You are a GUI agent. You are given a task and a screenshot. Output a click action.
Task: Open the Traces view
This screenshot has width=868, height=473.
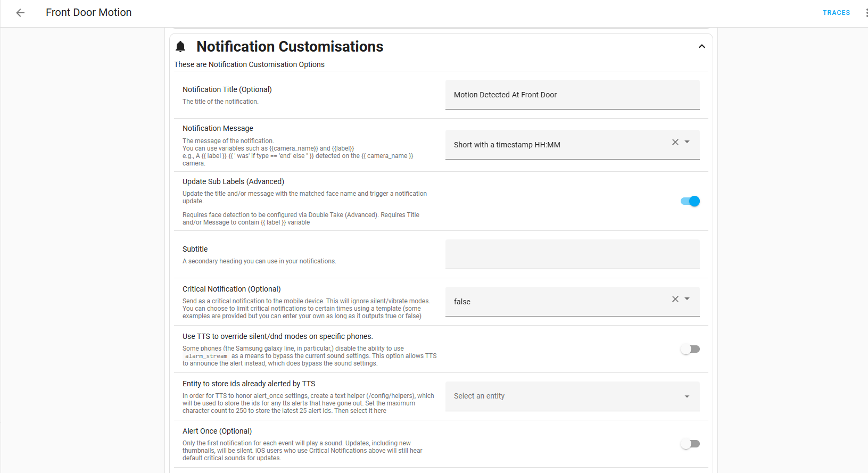(836, 13)
